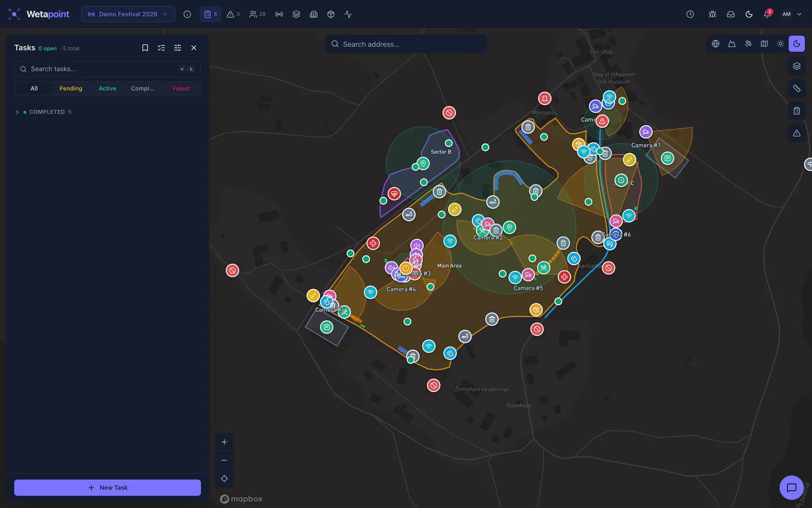Open the filter sliders icon in Tasks panel
Screen dimensions: 812x508
(x=178, y=48)
